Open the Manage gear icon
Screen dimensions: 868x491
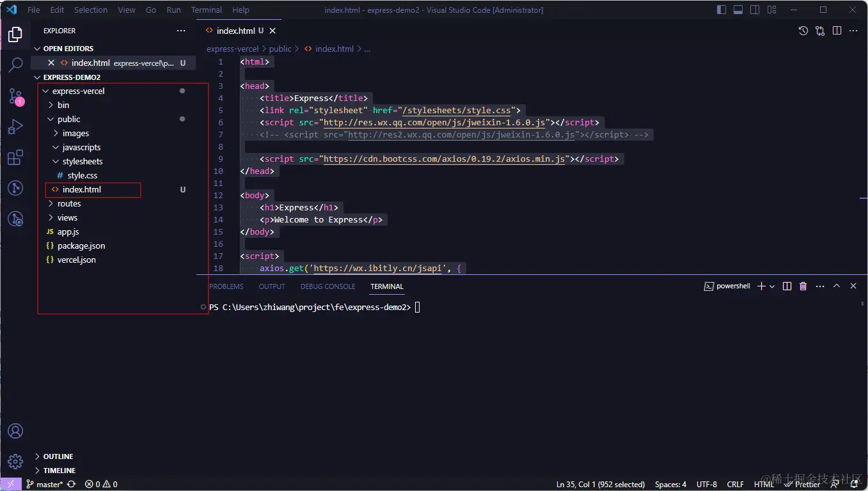(x=15, y=462)
